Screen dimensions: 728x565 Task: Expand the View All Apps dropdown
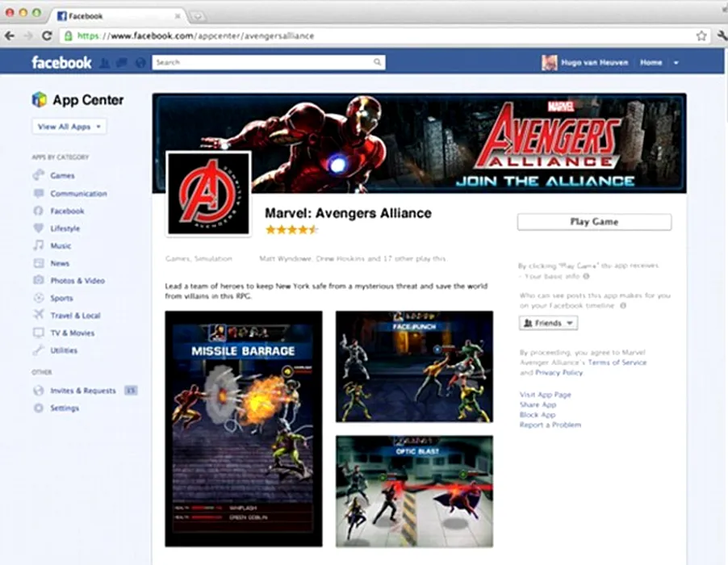[x=69, y=127]
